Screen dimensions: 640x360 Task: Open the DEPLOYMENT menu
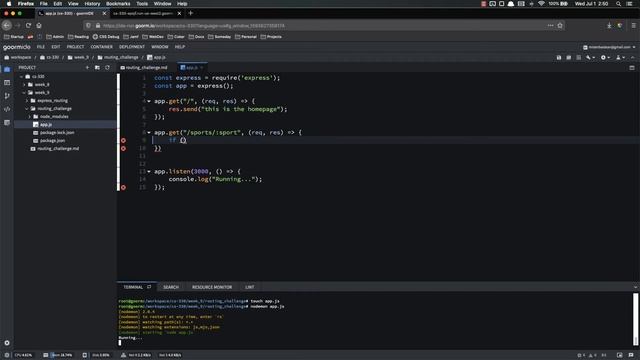coord(132,47)
